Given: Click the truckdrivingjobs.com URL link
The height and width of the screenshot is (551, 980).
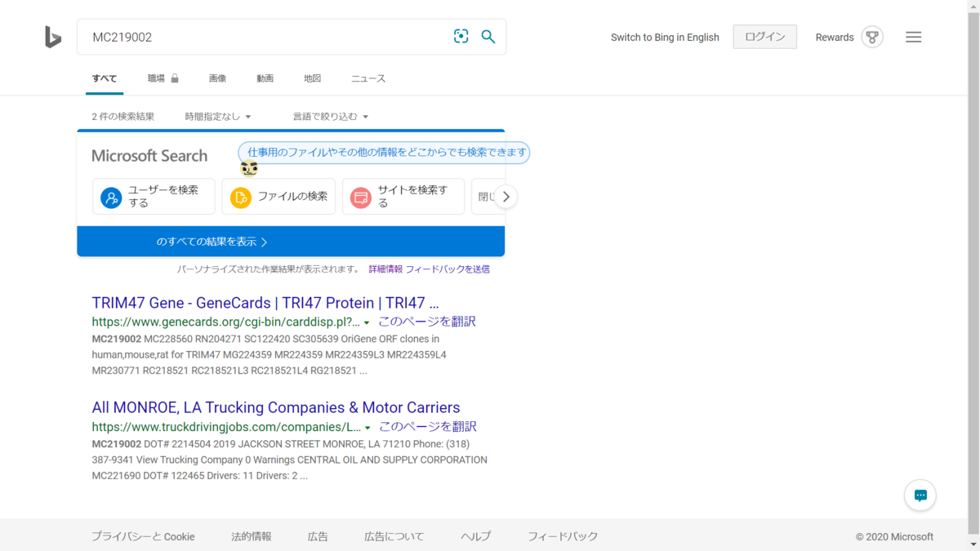Looking at the screenshot, I should click(226, 427).
